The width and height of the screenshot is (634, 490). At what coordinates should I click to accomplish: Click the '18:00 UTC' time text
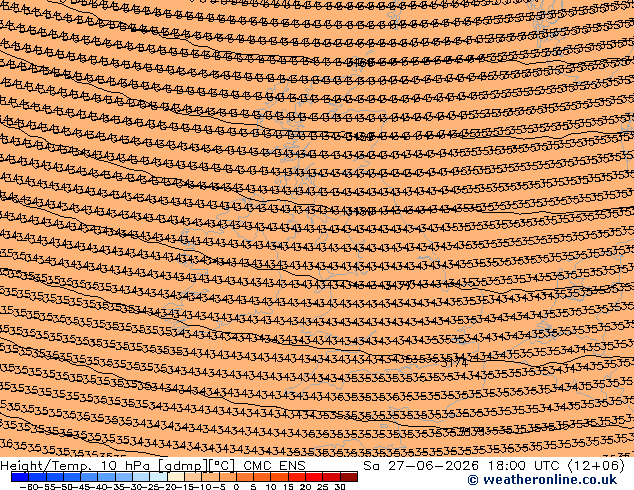(x=525, y=466)
